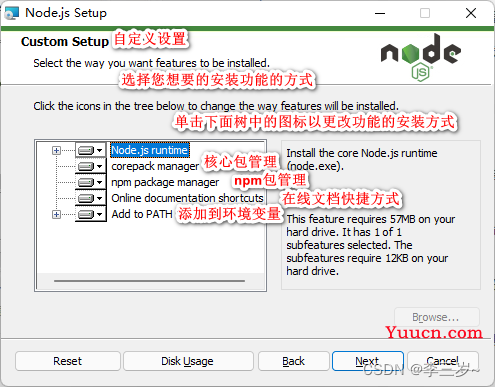Click the disabled Browse... button

click(x=437, y=317)
